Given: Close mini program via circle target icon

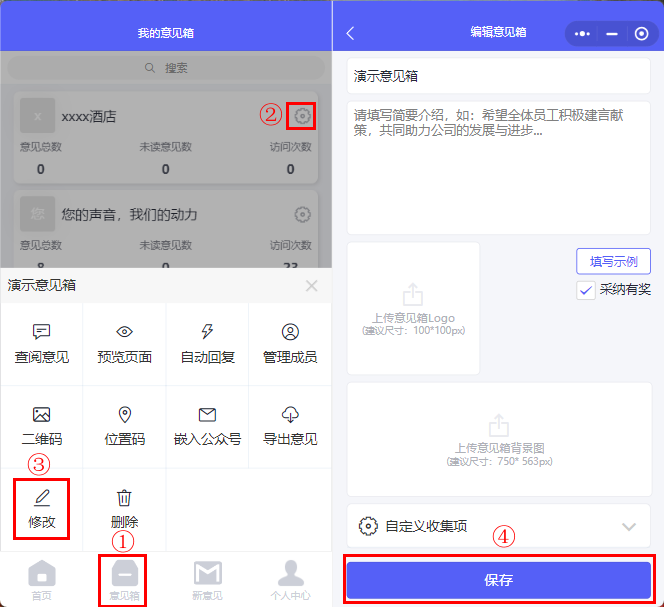Looking at the screenshot, I should [641, 33].
